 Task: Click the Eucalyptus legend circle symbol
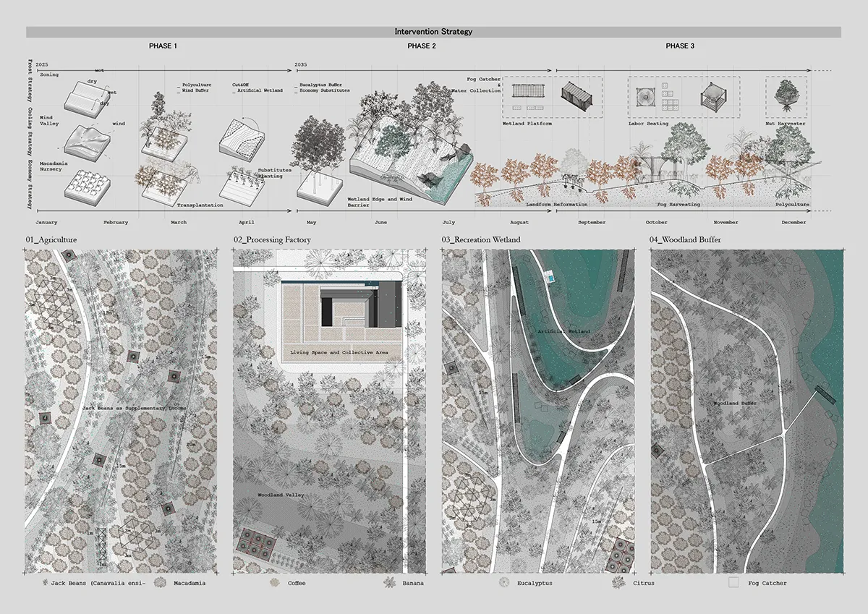point(503,582)
